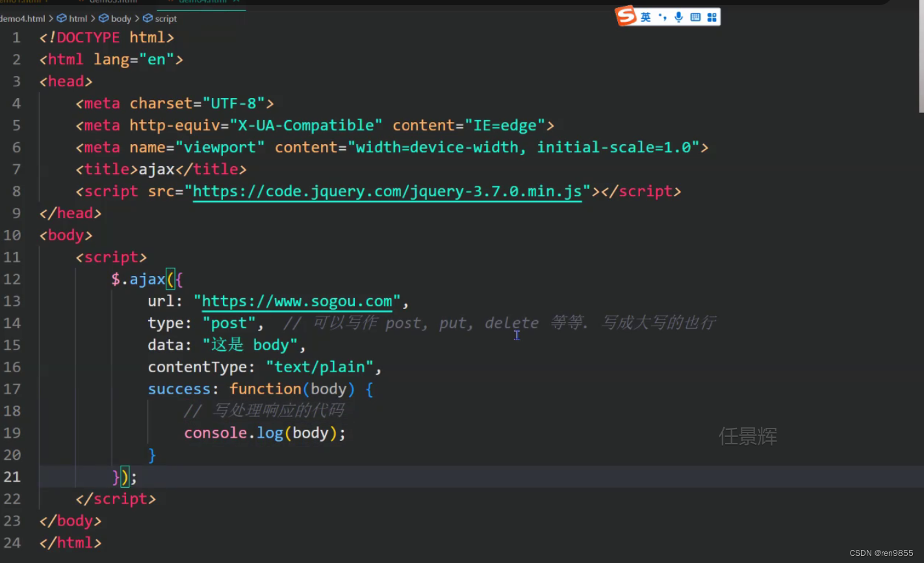Click the opening <body> tag on line 10
Image resolution: width=924 pixels, height=563 pixels.
pos(66,235)
